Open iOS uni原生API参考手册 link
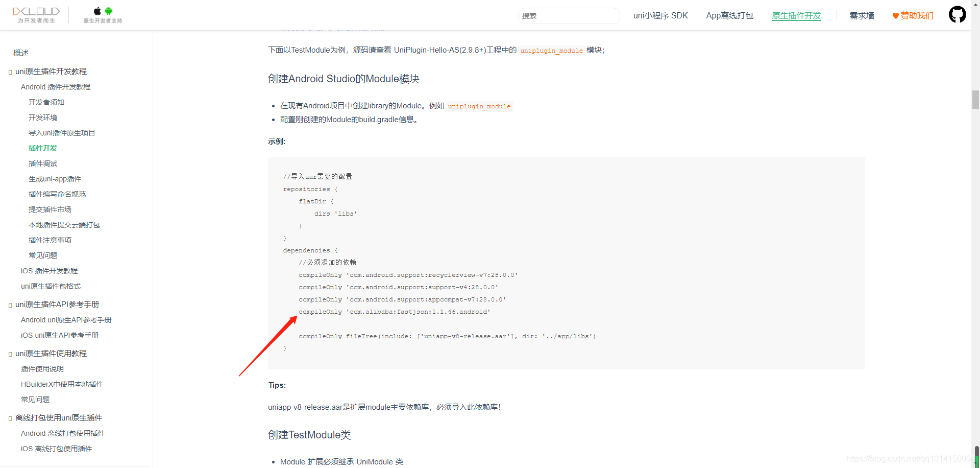 tap(60, 335)
